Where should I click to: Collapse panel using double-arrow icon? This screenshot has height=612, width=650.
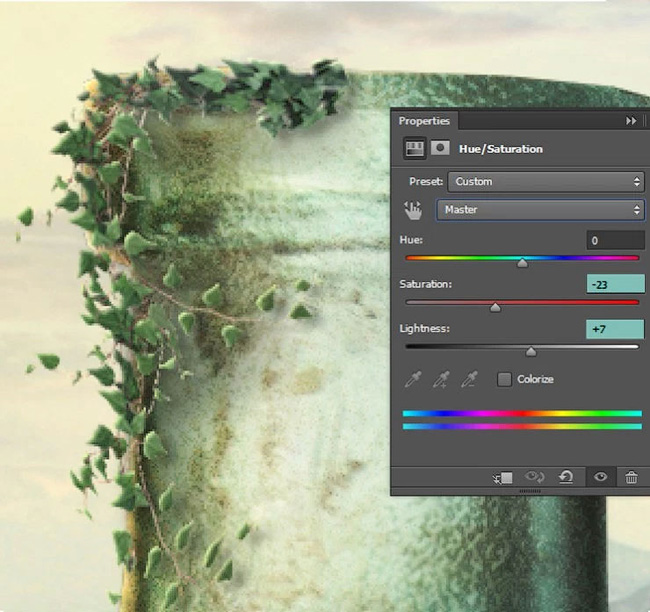(x=631, y=121)
